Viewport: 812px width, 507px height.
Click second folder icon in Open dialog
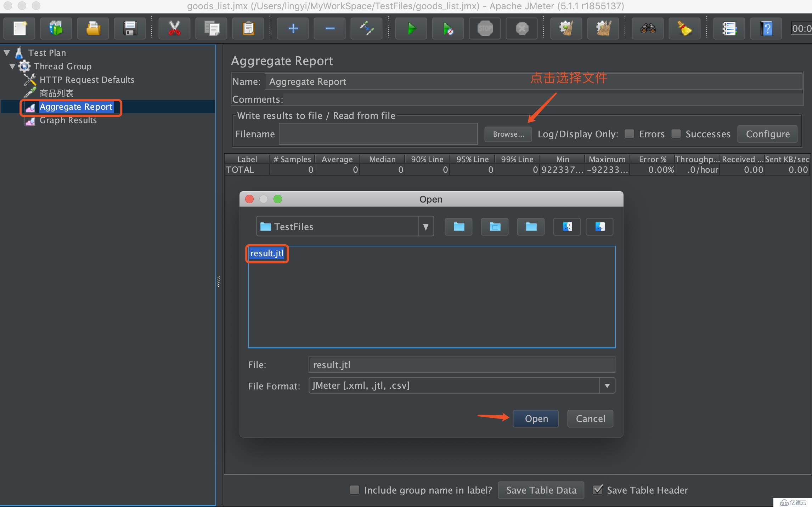click(495, 227)
